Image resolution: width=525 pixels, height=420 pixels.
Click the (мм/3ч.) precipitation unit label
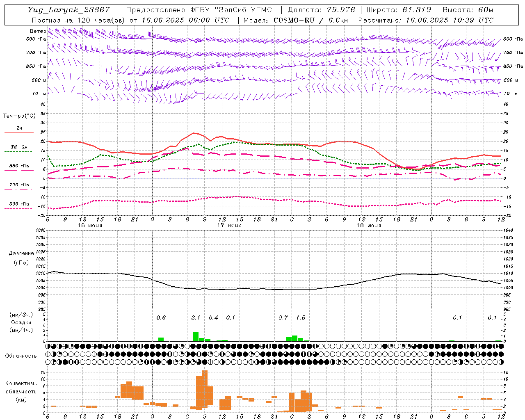pyautogui.click(x=21, y=315)
